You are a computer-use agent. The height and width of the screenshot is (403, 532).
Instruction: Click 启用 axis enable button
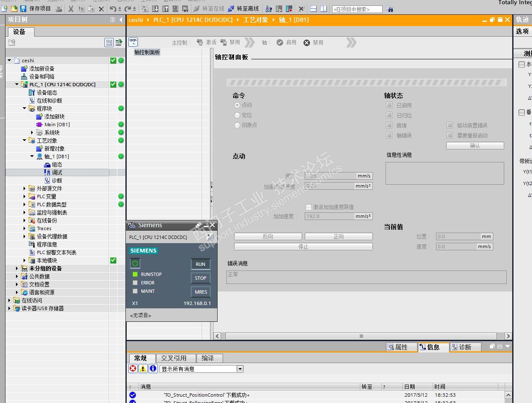click(286, 42)
